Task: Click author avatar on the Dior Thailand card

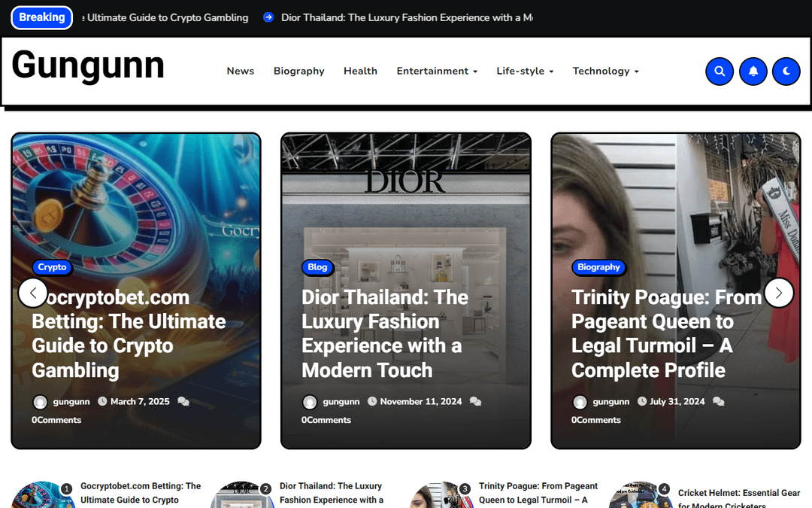Action: pos(310,402)
